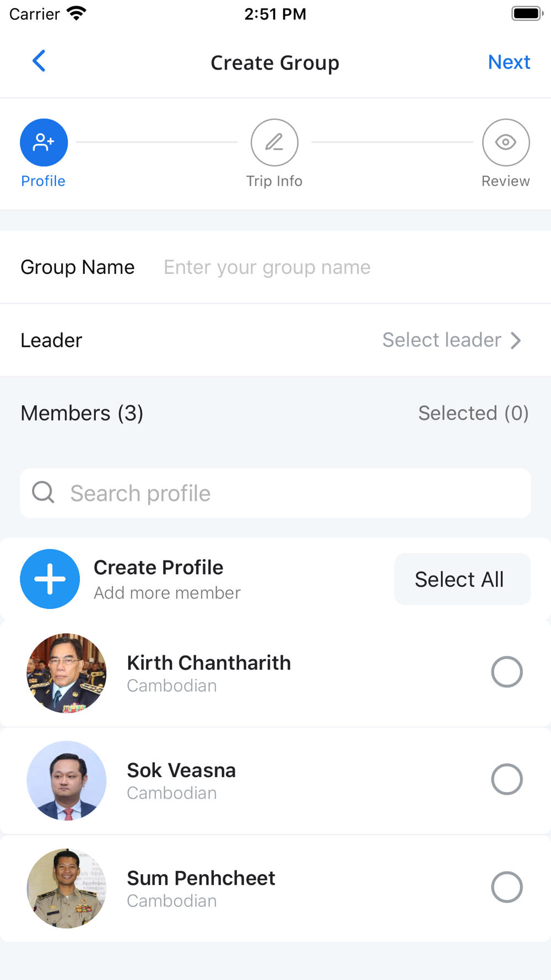Select the Profile step icon
The width and height of the screenshot is (551, 980).
click(44, 142)
